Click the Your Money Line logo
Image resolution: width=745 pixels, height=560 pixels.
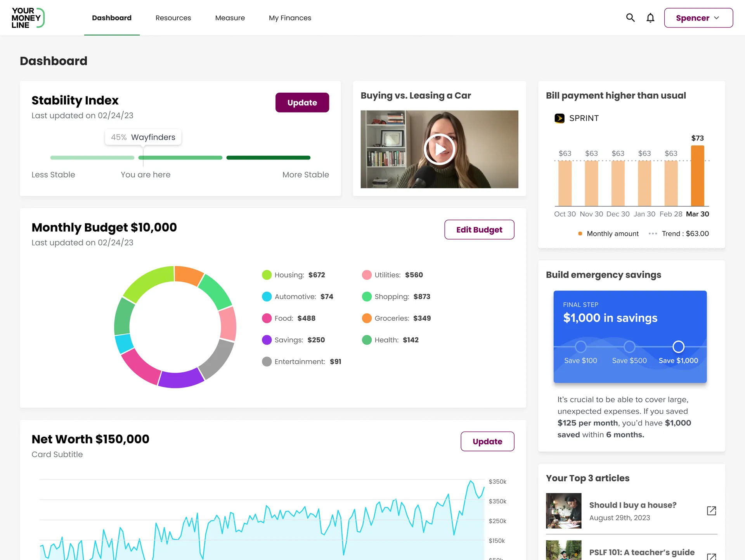(28, 18)
